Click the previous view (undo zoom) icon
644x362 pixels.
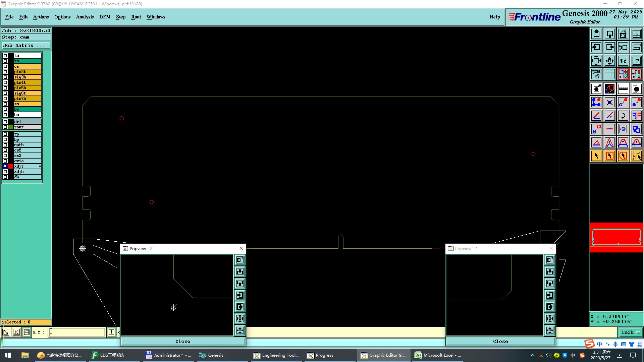click(623, 47)
